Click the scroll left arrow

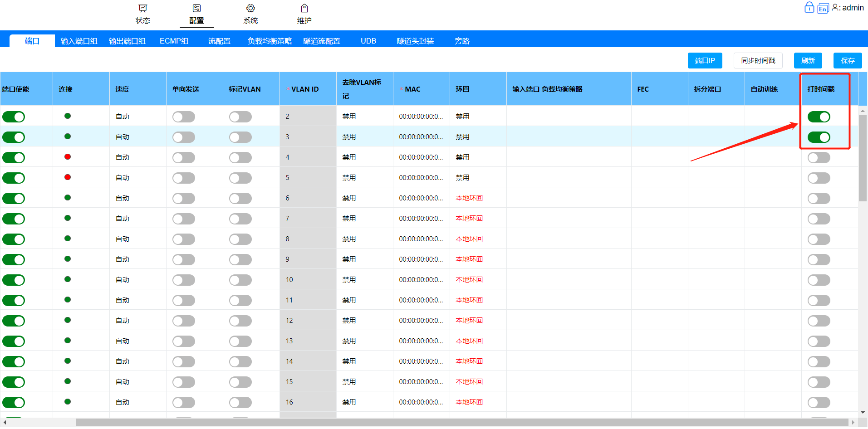[x=5, y=422]
